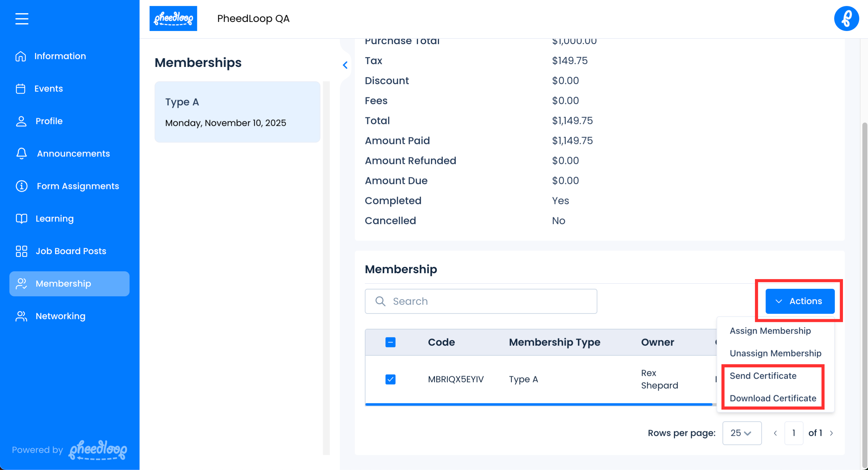Viewport: 868px width, 470px height.
Task: Open Information via its home icon
Action: click(x=21, y=56)
